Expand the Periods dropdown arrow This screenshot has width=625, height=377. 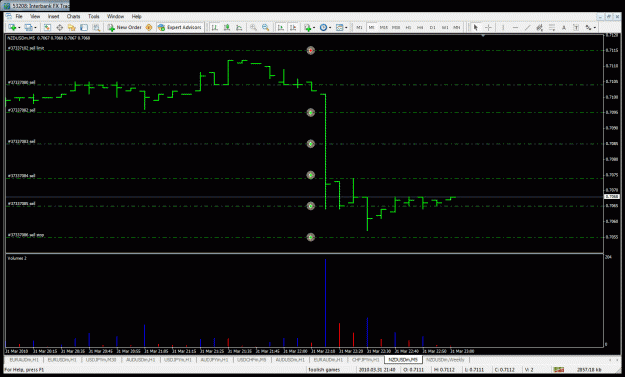[330, 27]
